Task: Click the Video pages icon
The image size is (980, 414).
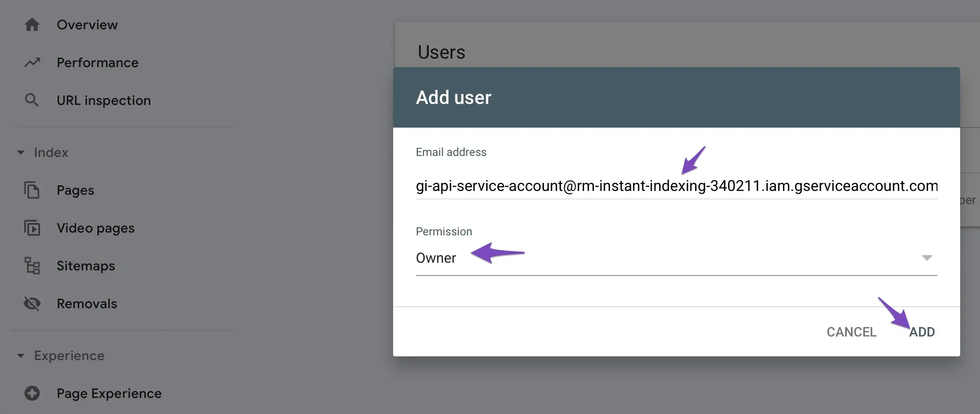Action: pos(32,228)
